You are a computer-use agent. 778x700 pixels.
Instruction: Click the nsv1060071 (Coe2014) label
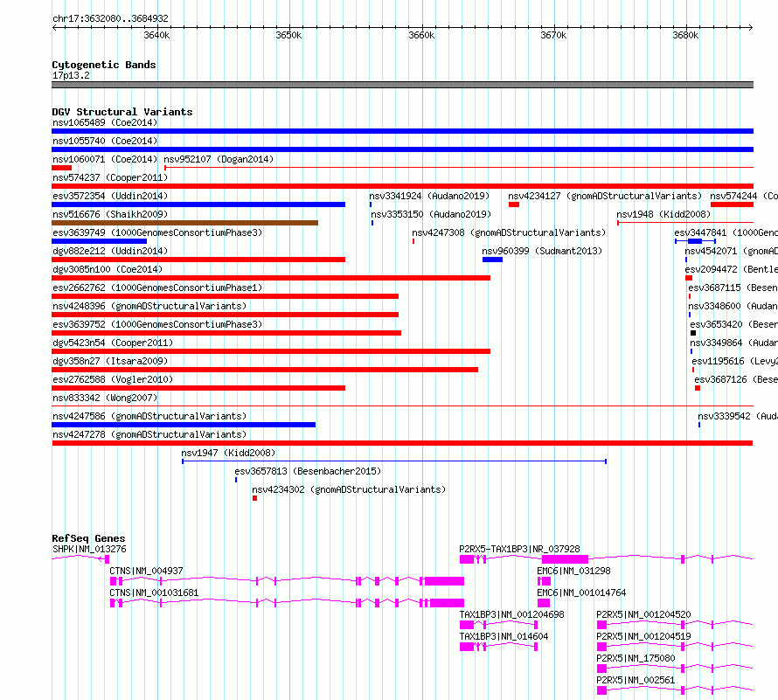click(105, 159)
